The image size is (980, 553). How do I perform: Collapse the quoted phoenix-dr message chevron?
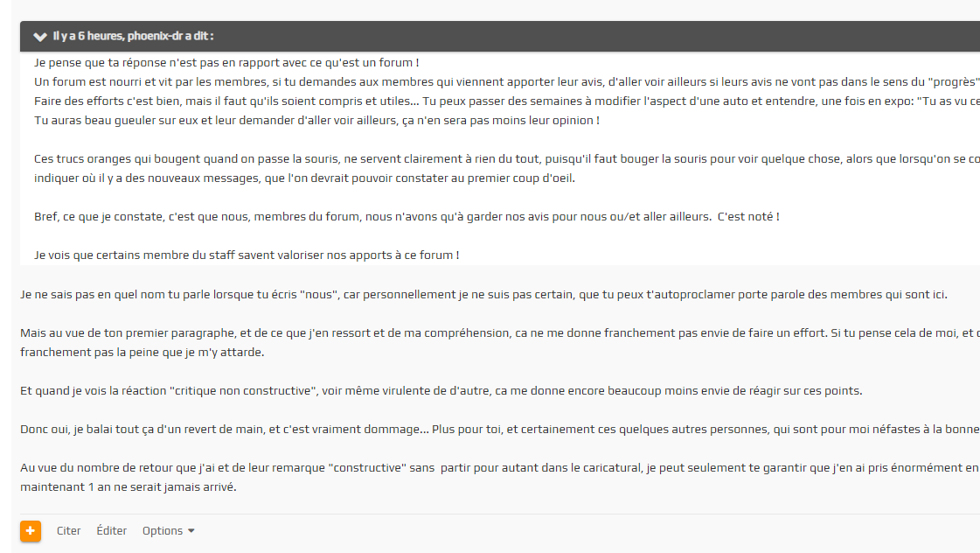point(39,37)
